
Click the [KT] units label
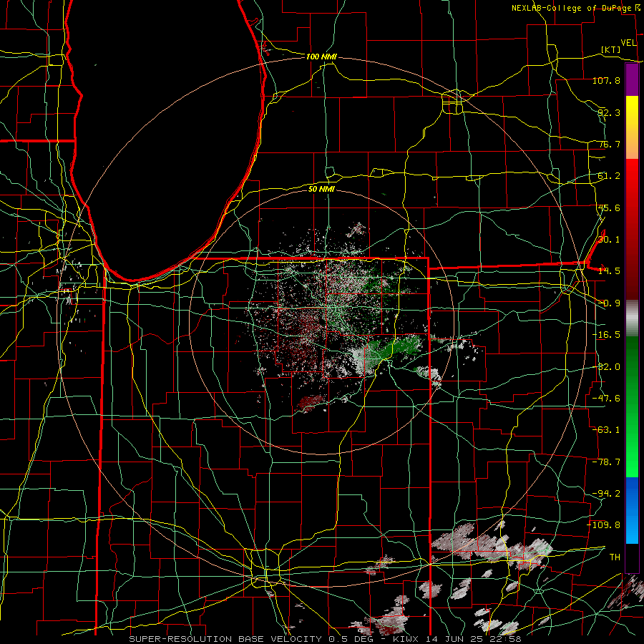pyautogui.click(x=611, y=49)
